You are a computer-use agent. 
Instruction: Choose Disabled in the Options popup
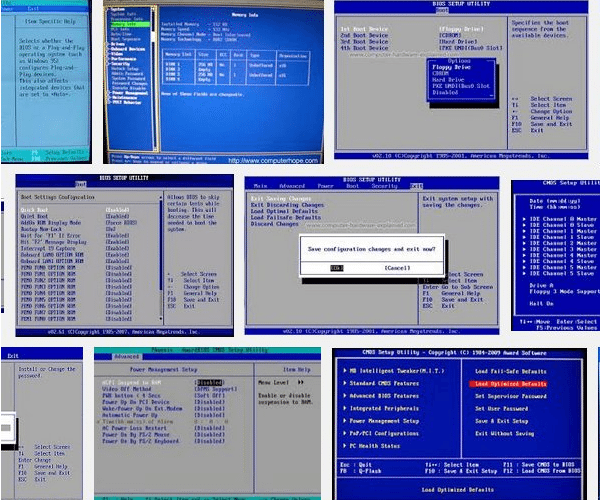pos(445,92)
